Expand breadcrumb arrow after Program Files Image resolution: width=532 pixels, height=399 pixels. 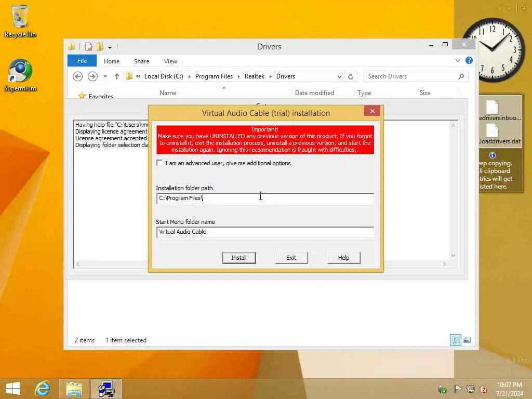(x=239, y=77)
